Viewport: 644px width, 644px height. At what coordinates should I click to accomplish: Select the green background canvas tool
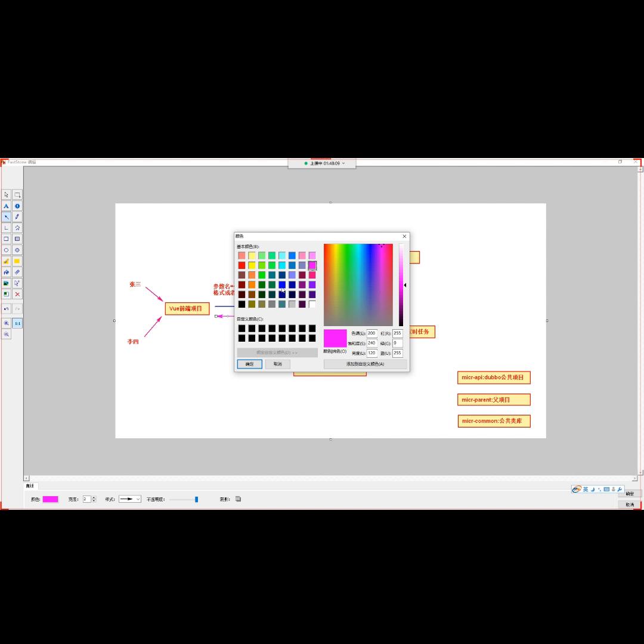6,295
